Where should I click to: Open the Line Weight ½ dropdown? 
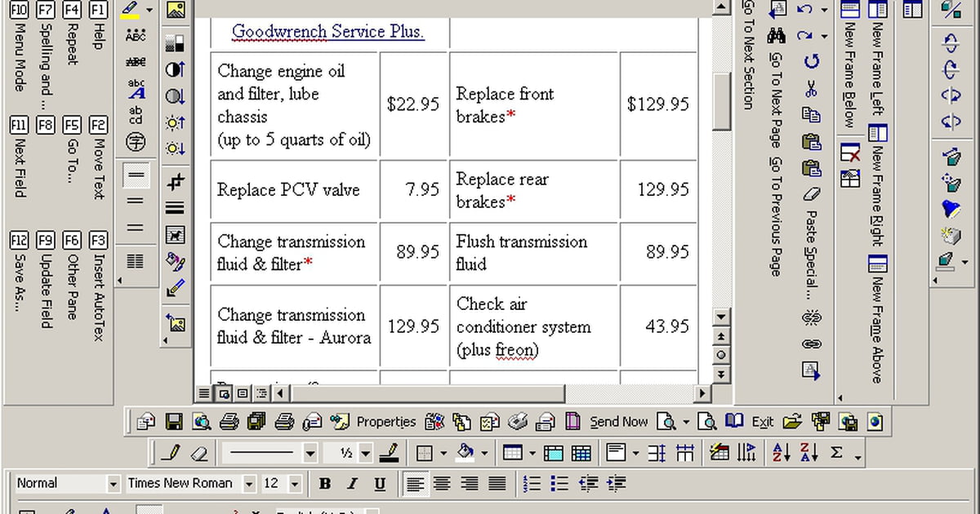click(x=365, y=453)
